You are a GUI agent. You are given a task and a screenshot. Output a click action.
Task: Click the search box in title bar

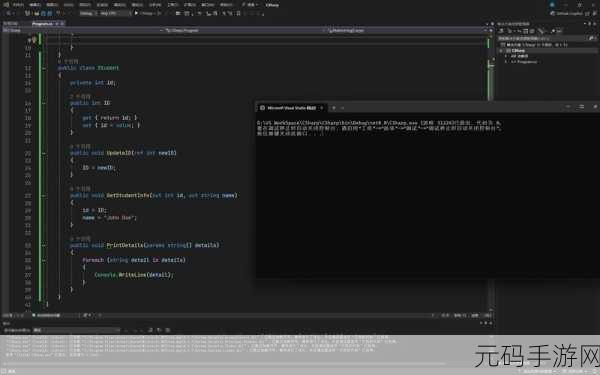tap(250, 5)
